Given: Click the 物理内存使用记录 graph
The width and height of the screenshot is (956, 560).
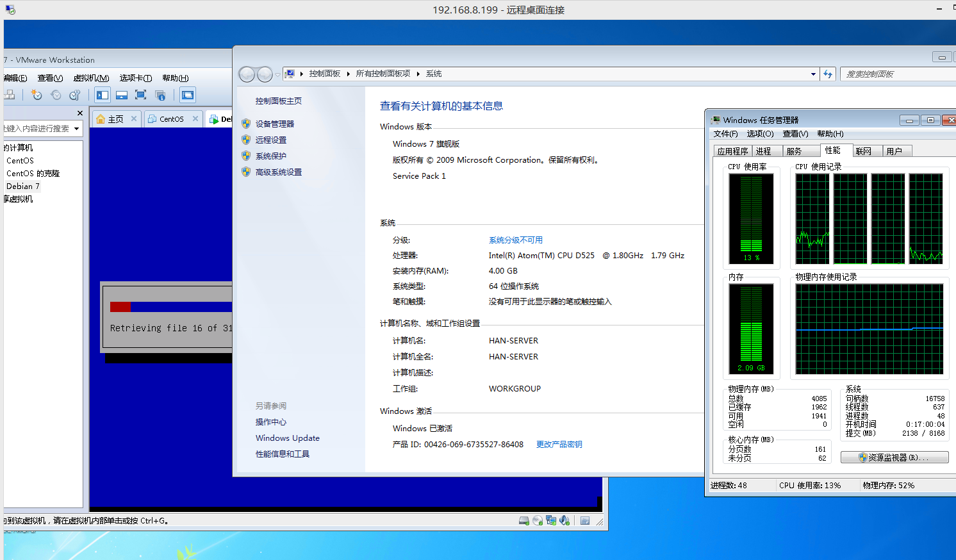Looking at the screenshot, I should 869,329.
